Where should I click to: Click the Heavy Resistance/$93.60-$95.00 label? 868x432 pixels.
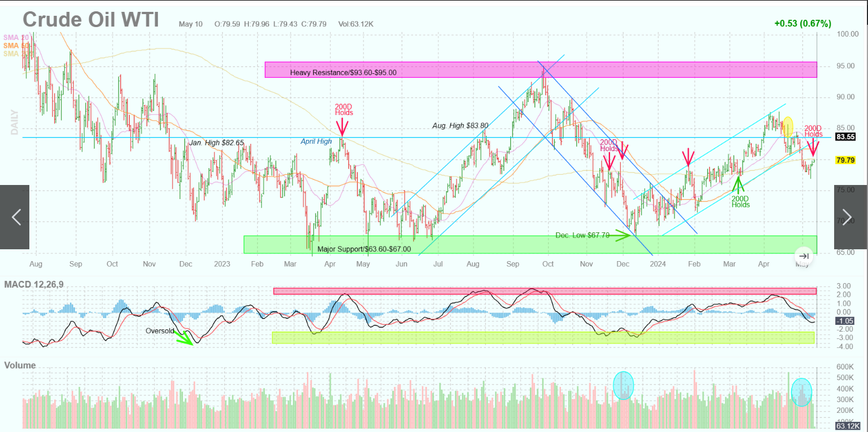point(343,73)
